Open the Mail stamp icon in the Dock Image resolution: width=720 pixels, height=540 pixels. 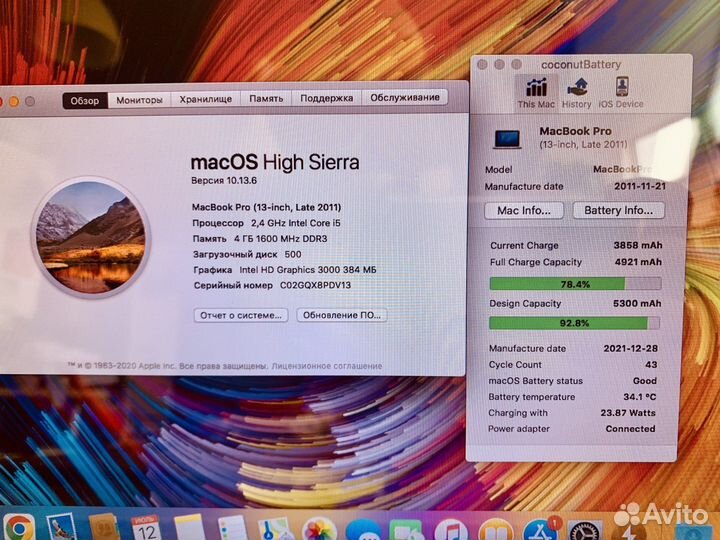pos(61,527)
